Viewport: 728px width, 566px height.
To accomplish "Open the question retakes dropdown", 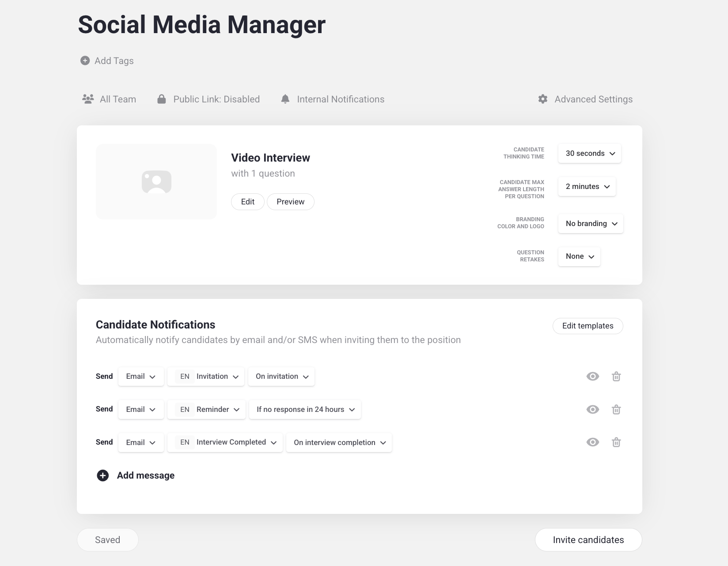I will [579, 257].
